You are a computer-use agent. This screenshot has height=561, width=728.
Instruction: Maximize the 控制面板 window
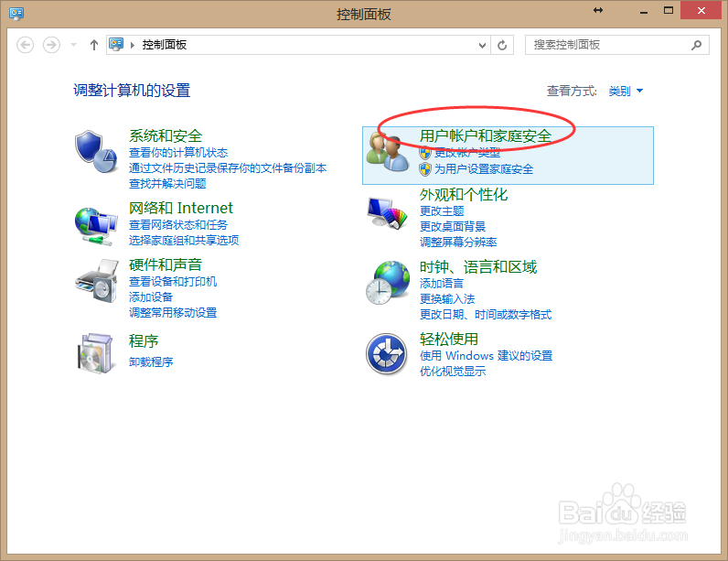(x=669, y=10)
